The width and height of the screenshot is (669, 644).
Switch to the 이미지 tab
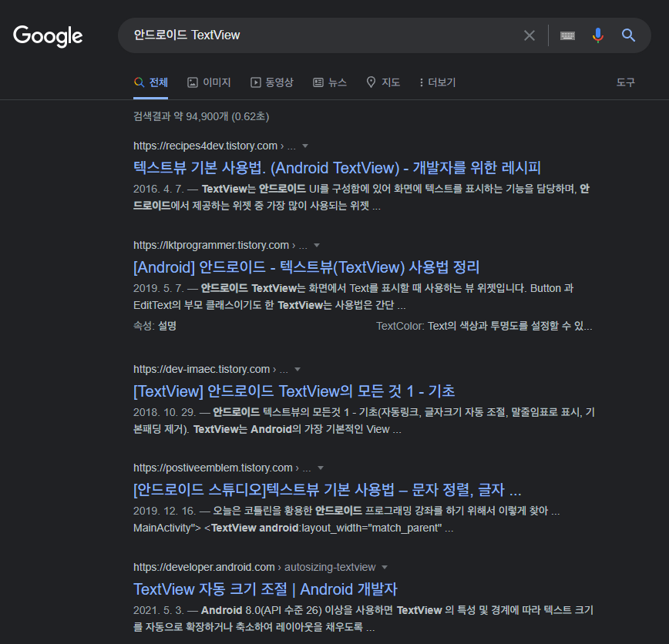click(209, 82)
